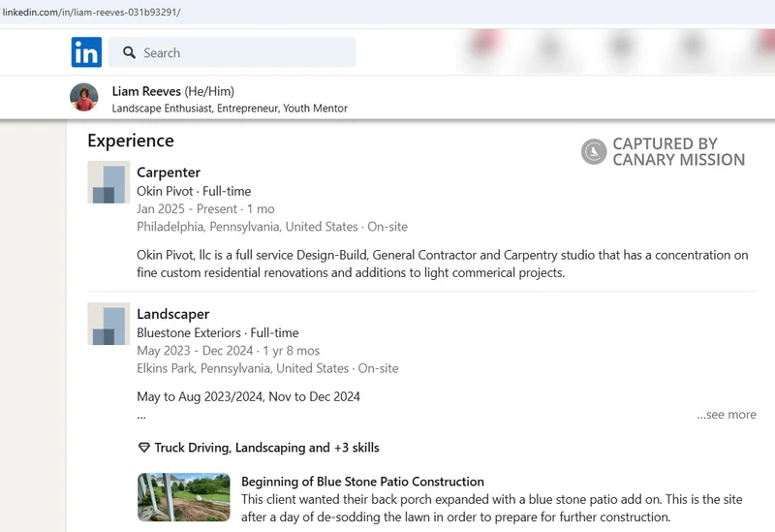775x532 pixels.
Task: Click the Experience section heading
Action: coord(131,141)
